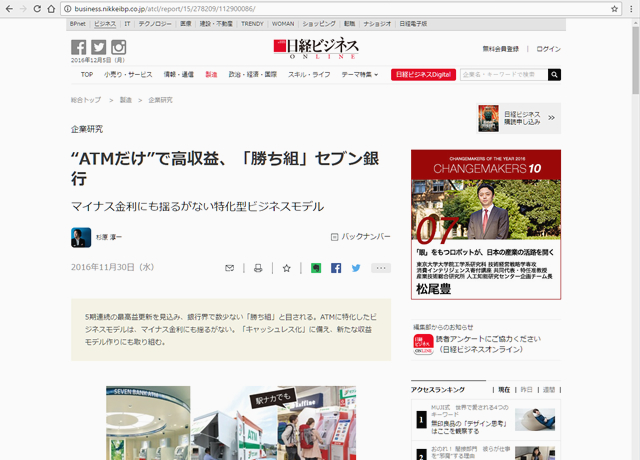Switch ranking to the 週間 tab

(x=548, y=390)
